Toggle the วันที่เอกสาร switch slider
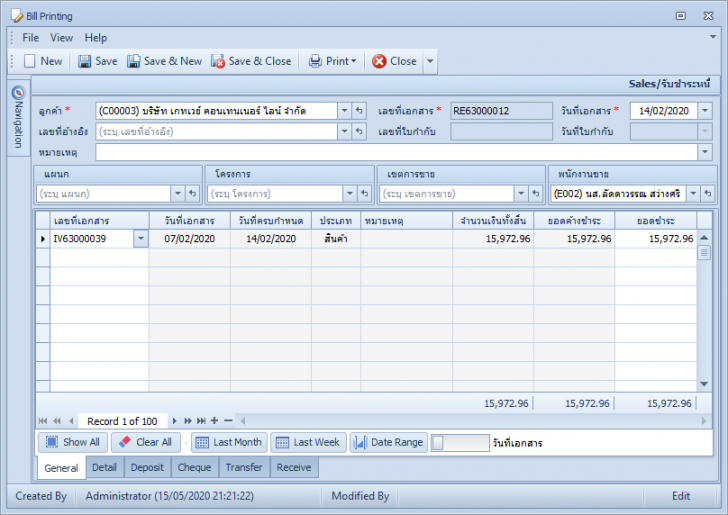This screenshot has width=728, height=515. [x=460, y=443]
